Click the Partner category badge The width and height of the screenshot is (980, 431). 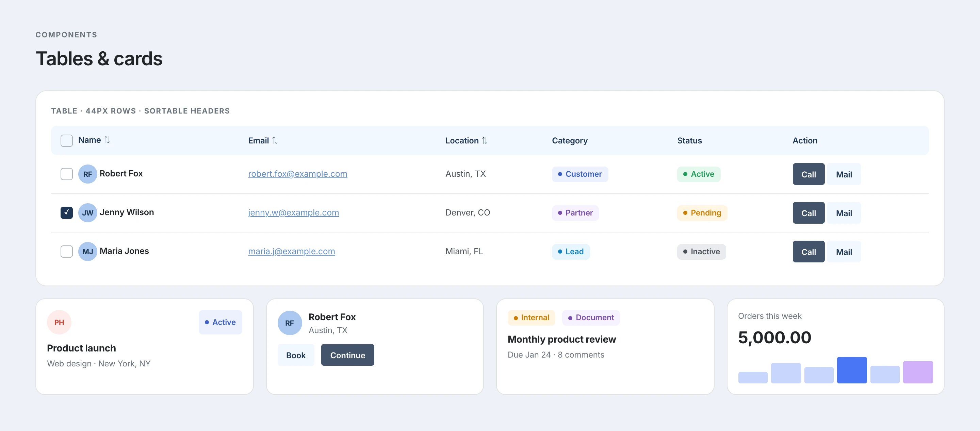click(575, 213)
